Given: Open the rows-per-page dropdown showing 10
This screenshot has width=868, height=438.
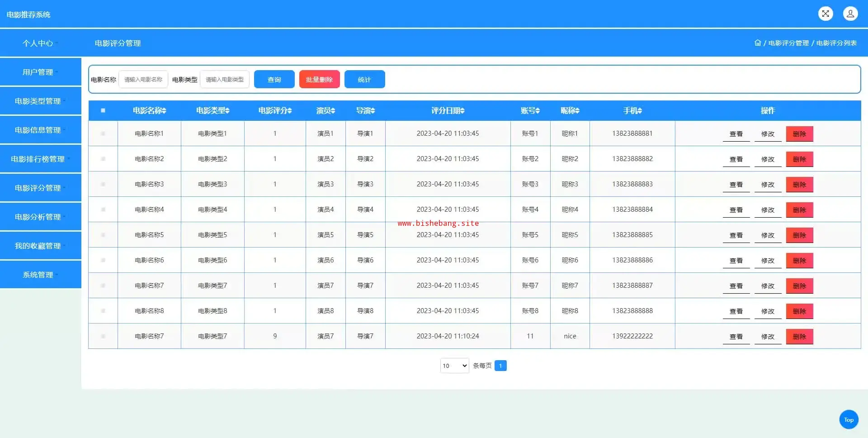Looking at the screenshot, I should point(454,366).
